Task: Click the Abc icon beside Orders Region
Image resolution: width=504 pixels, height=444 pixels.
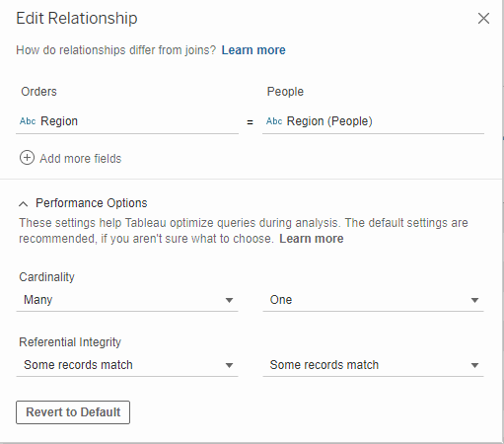Action: [x=28, y=121]
